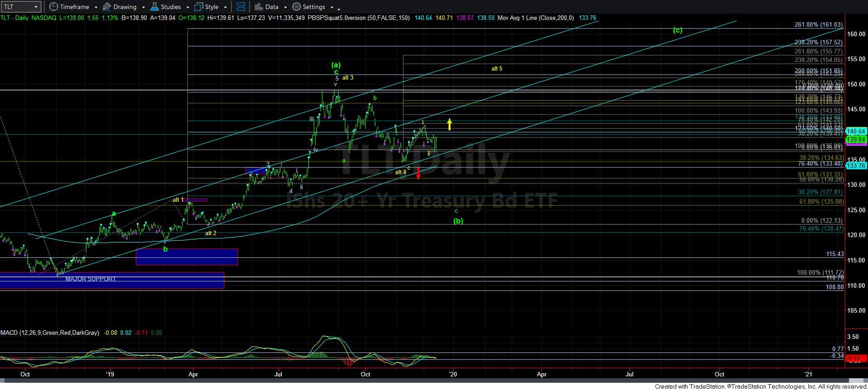This screenshot has width=868, height=390.
Task: Select the green (b) wave label
Action: pos(458,221)
